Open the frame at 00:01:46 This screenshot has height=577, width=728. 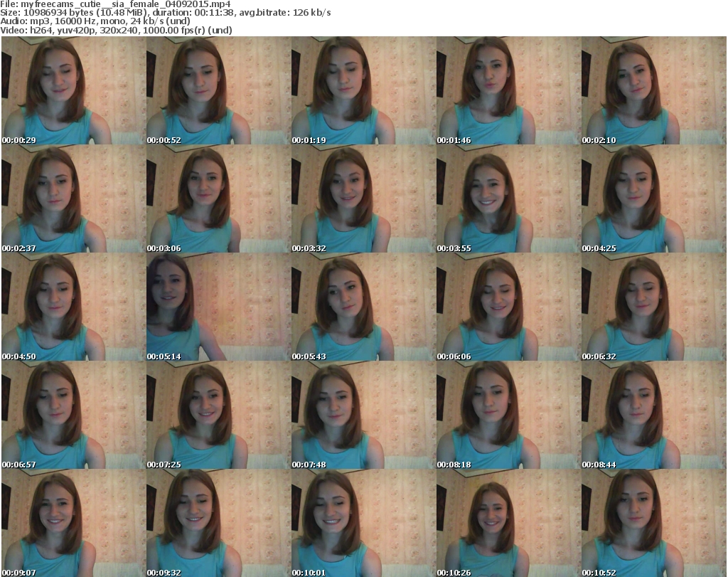(508, 90)
